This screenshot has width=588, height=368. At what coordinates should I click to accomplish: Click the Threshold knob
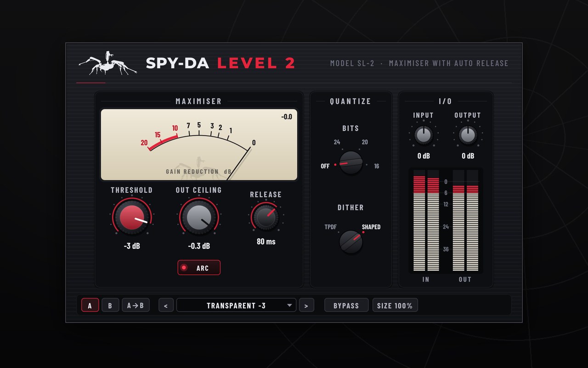coord(132,218)
